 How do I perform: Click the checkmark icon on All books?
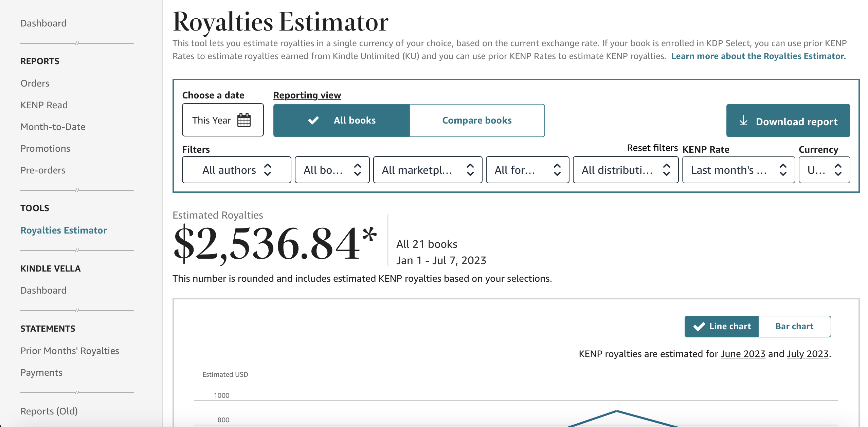(313, 120)
